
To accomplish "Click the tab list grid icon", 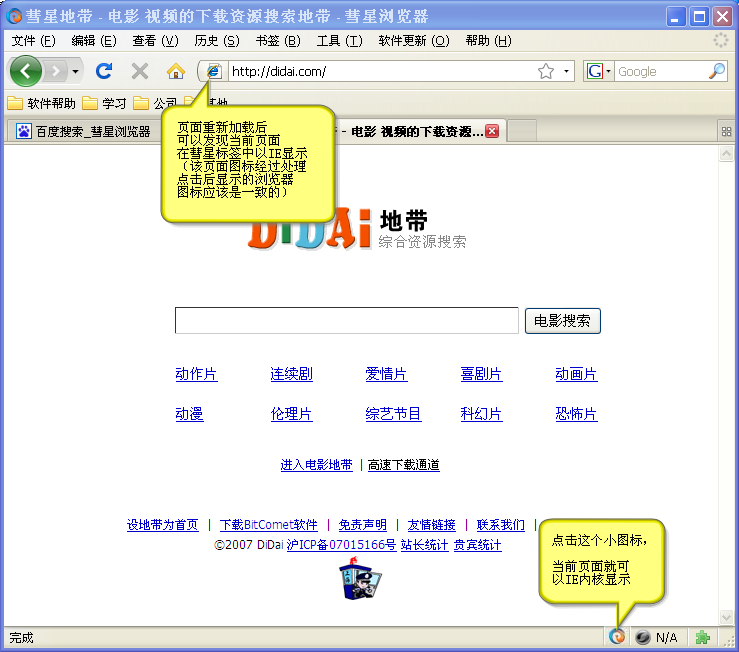I will click(726, 132).
